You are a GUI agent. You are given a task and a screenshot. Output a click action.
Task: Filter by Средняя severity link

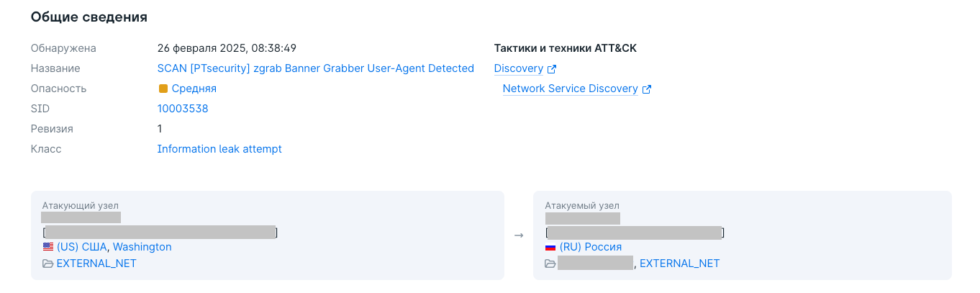click(x=194, y=89)
